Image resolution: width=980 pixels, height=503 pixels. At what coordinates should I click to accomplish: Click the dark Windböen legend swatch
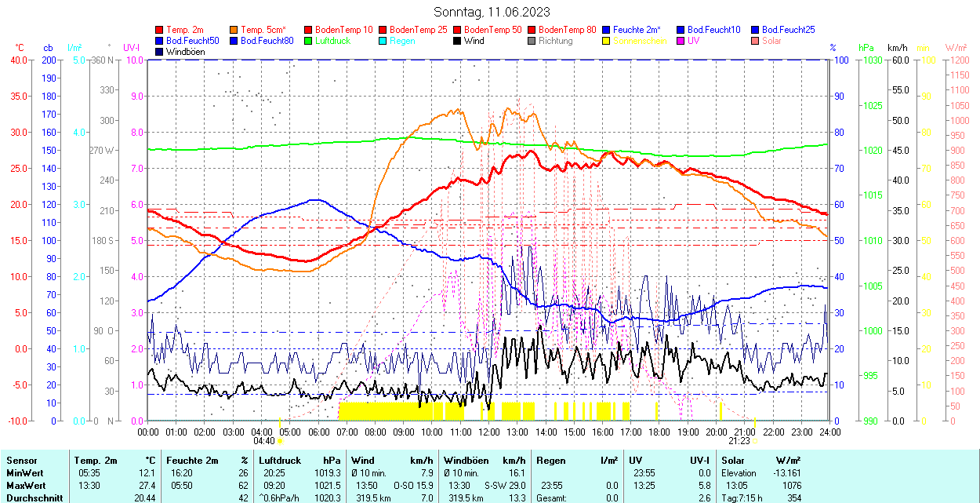pyautogui.click(x=160, y=52)
